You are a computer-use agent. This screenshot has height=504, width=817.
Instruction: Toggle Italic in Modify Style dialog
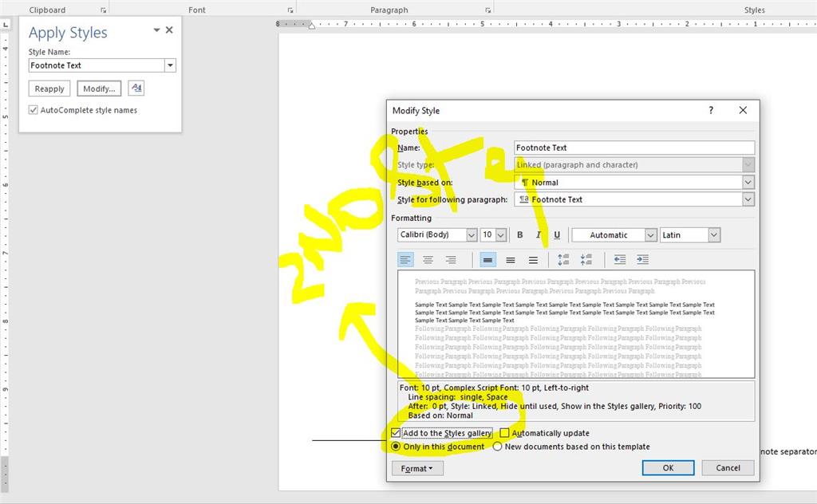coord(539,234)
